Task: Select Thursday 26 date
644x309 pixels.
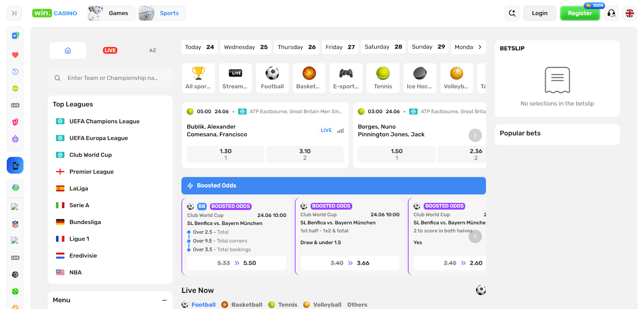Action: click(x=297, y=47)
